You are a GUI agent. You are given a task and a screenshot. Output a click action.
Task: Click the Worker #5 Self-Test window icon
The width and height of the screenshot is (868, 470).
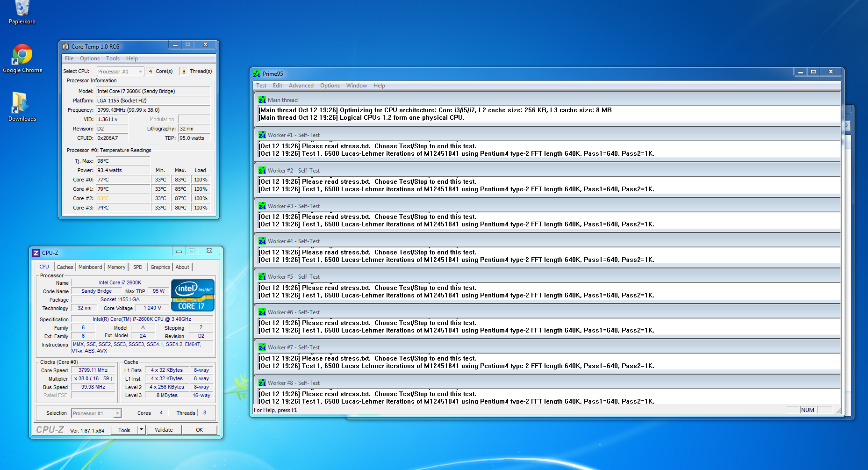click(x=262, y=277)
